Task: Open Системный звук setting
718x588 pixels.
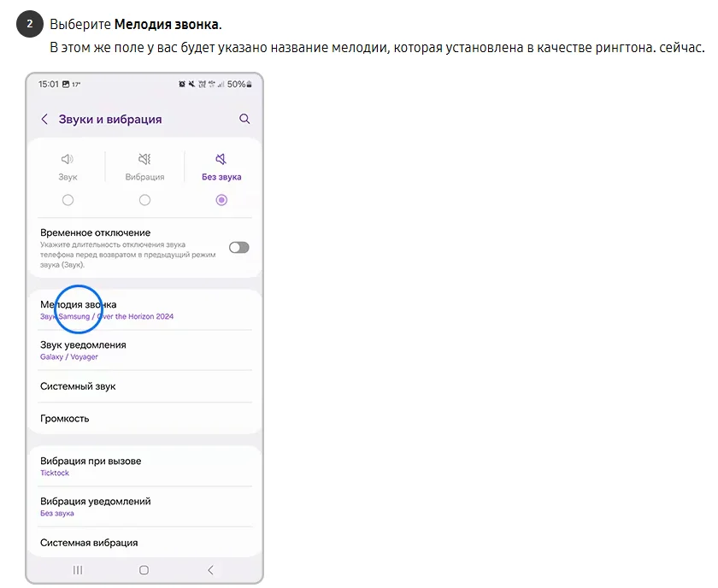Action: coord(144,386)
